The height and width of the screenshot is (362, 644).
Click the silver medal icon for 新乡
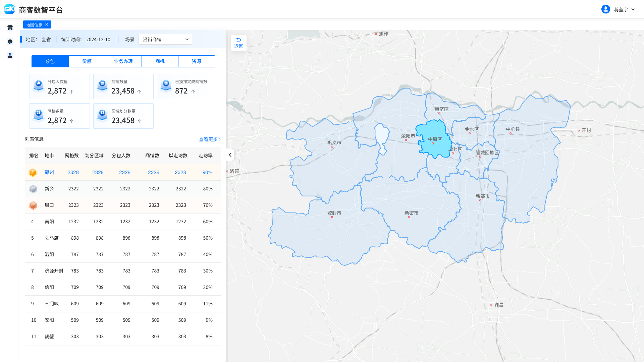(33, 189)
